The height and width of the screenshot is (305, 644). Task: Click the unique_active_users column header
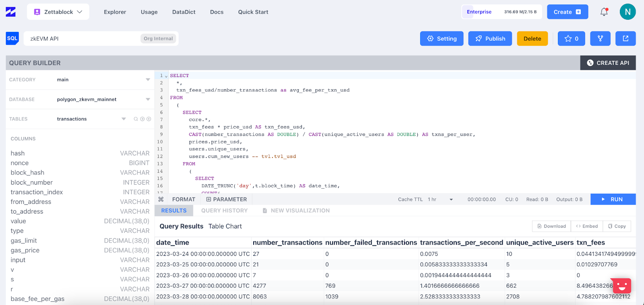pyautogui.click(x=540, y=243)
